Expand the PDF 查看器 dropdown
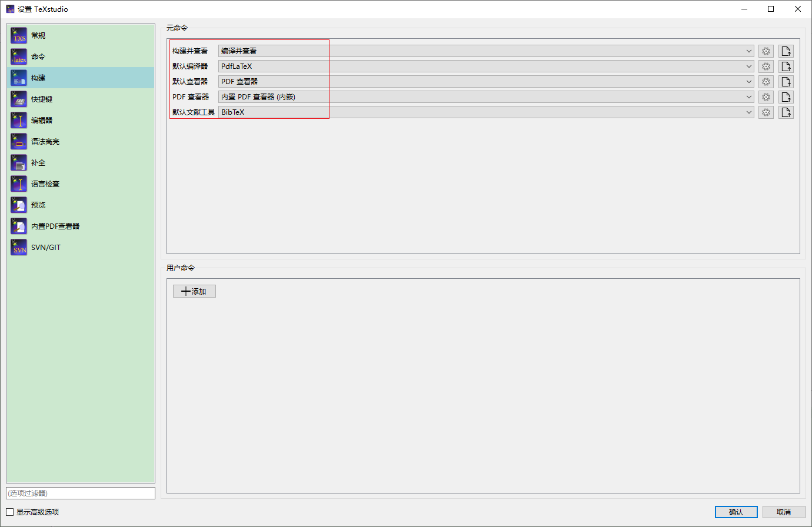The height and width of the screenshot is (527, 812). (486, 97)
